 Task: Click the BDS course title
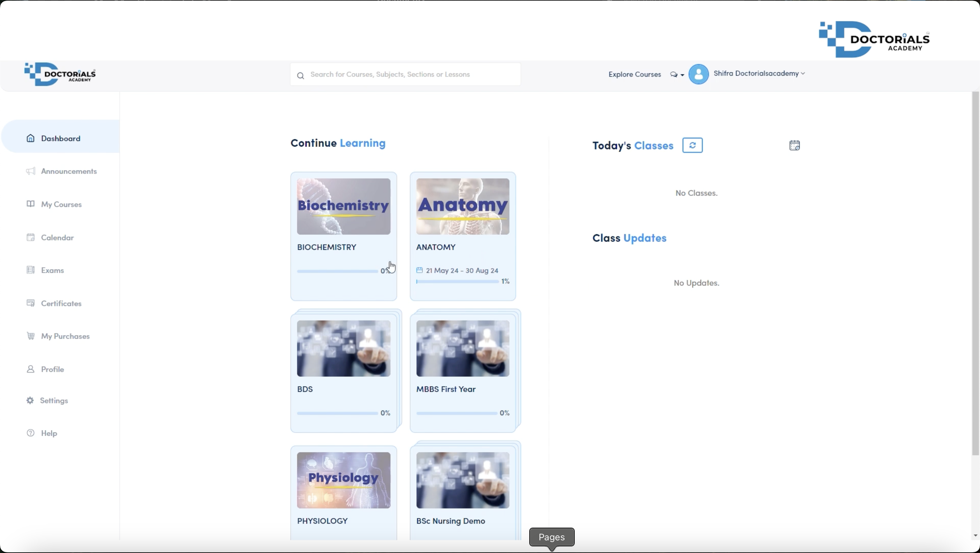coord(305,389)
